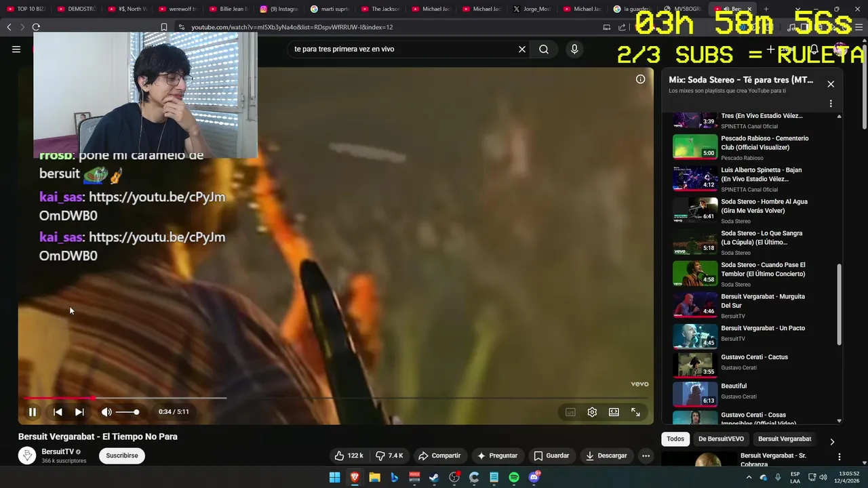868x488 pixels.
Task: Open the BersuitTV channel name link
Action: pos(58,451)
